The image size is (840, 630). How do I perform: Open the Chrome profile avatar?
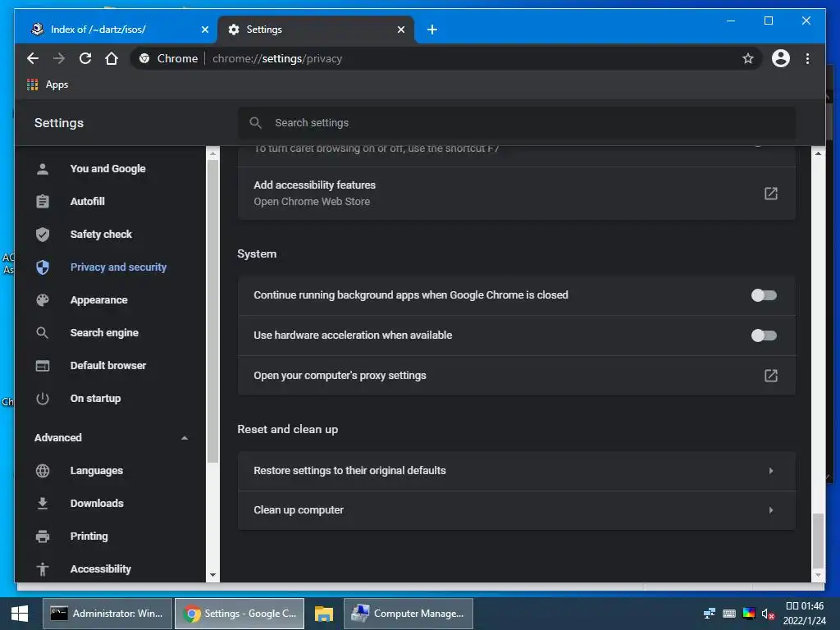tap(781, 58)
